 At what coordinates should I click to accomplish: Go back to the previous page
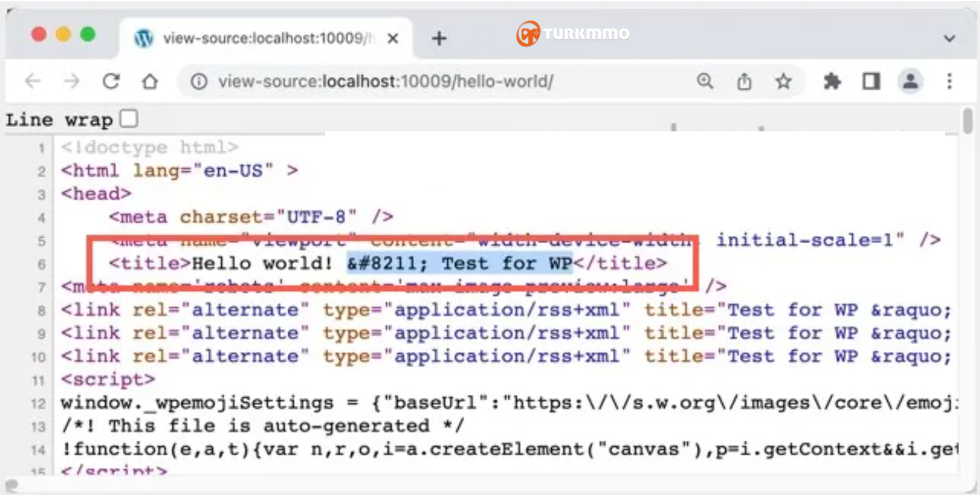[x=33, y=81]
